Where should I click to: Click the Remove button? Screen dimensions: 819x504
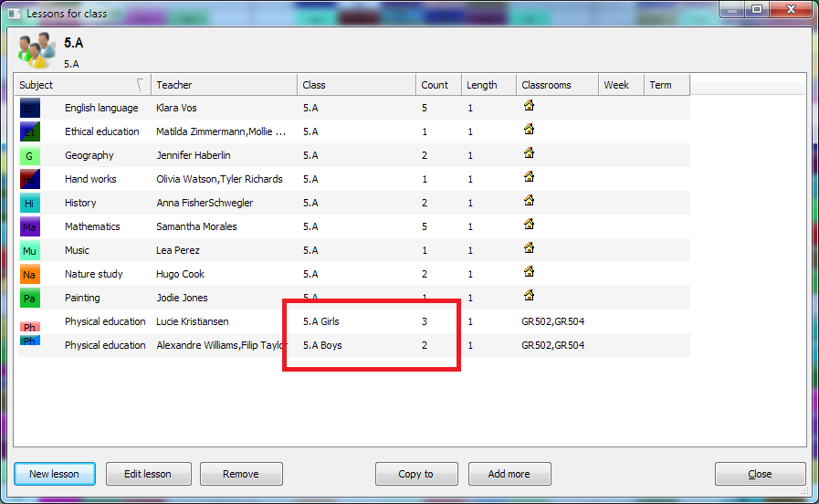241,474
